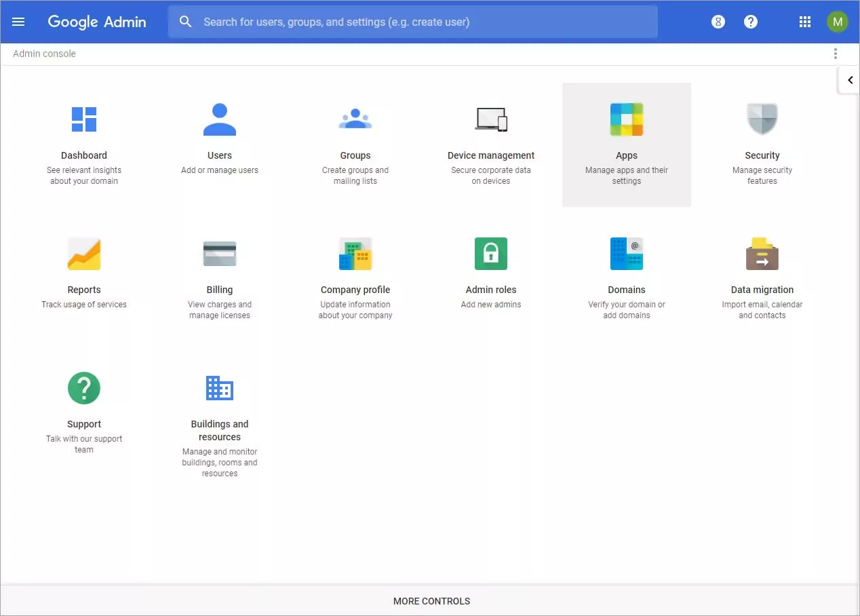860x616 pixels.
Task: Click 'Verify your domain or add domains' text
Action: pyautogui.click(x=627, y=310)
